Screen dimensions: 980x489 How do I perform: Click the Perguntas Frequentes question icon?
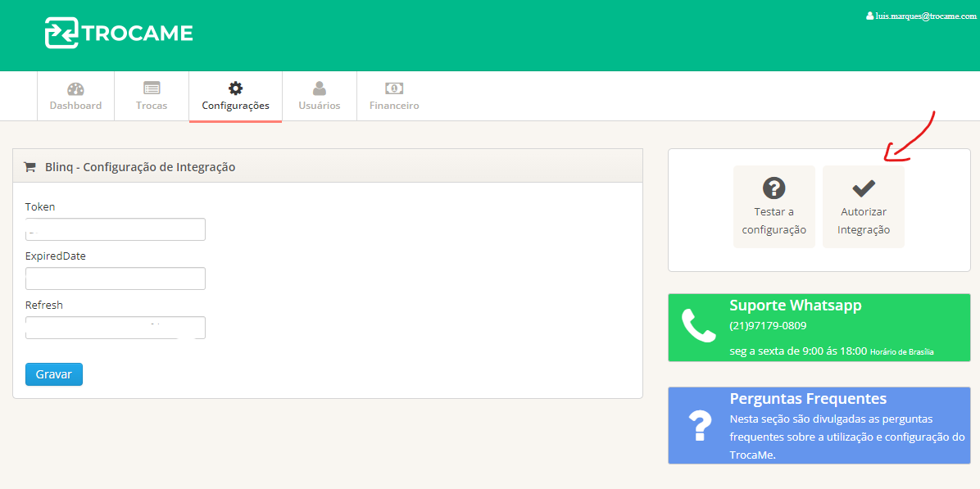coord(700,426)
